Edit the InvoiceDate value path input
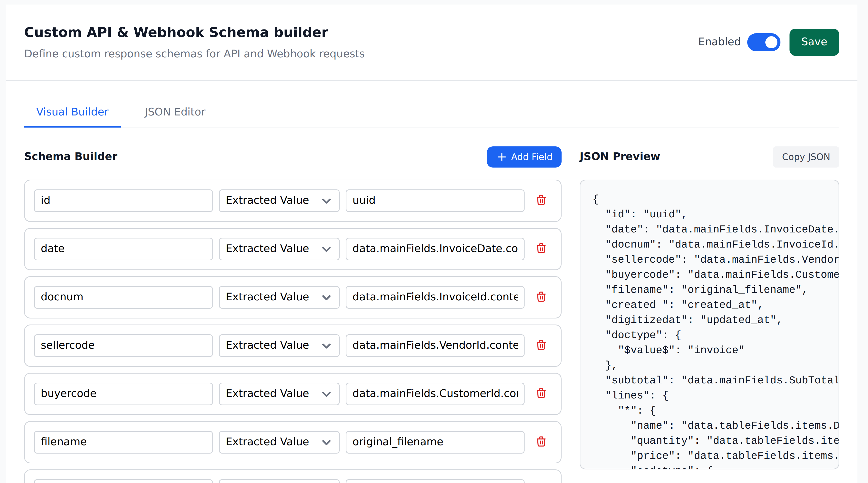868x483 pixels. point(435,249)
